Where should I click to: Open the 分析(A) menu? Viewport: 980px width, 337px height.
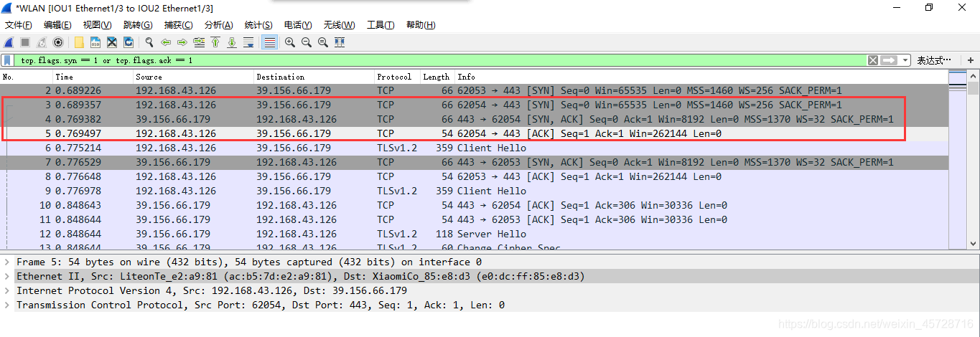[x=218, y=25]
